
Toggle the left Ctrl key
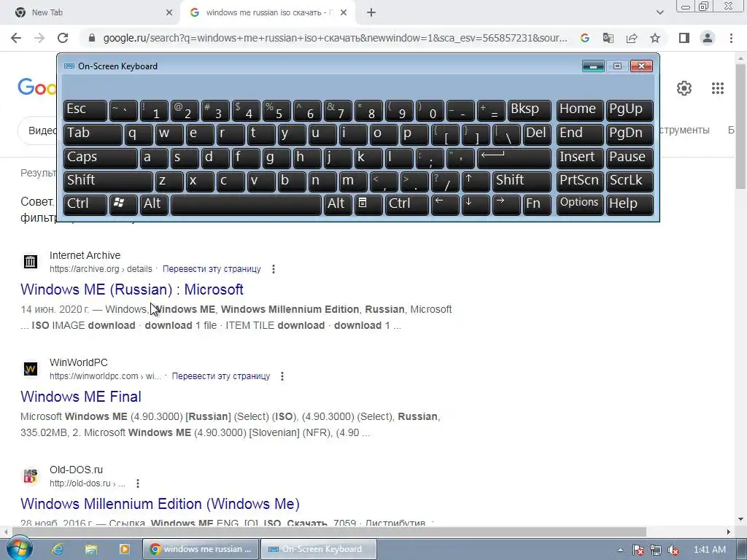pos(85,205)
